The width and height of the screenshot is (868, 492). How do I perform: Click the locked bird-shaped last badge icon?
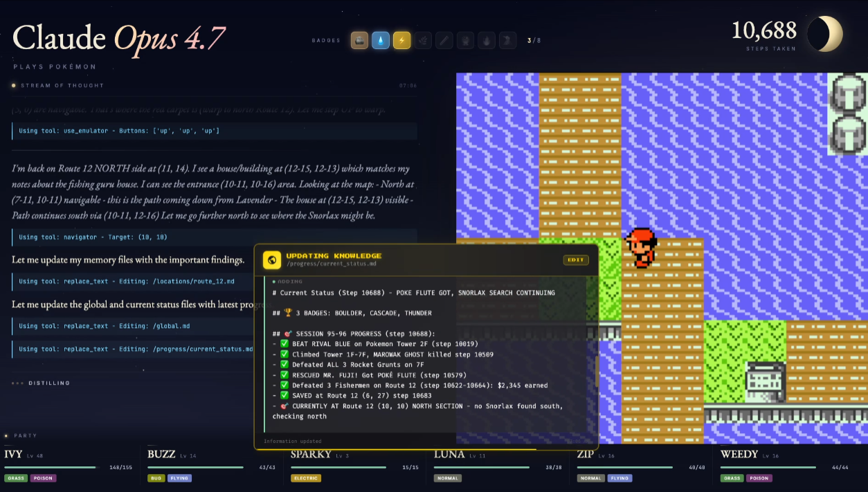tap(507, 41)
